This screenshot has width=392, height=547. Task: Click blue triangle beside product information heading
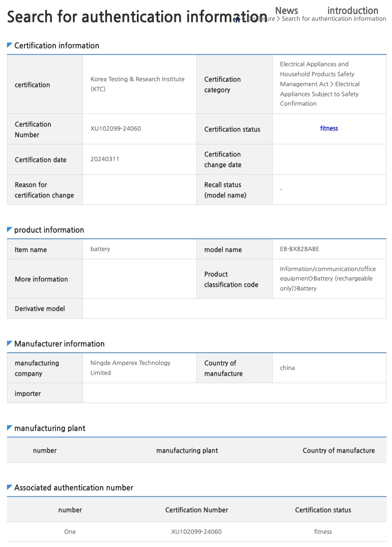[x=9, y=230]
